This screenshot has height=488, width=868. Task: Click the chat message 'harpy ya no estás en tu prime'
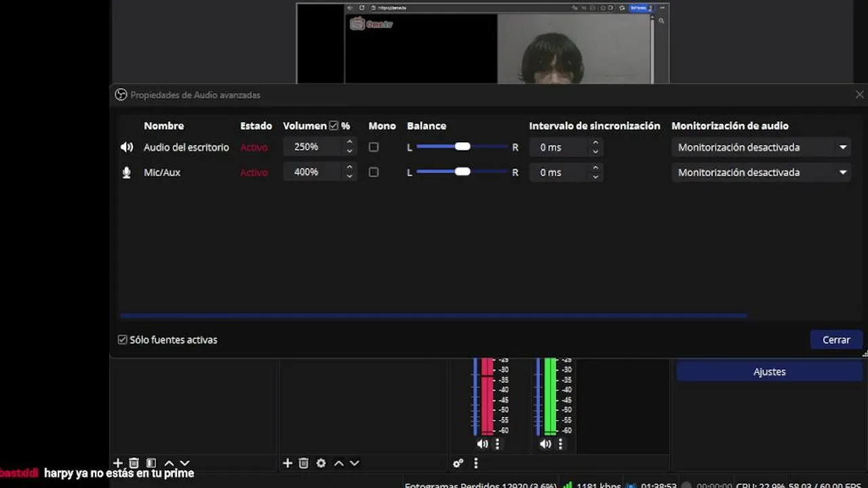coord(119,473)
